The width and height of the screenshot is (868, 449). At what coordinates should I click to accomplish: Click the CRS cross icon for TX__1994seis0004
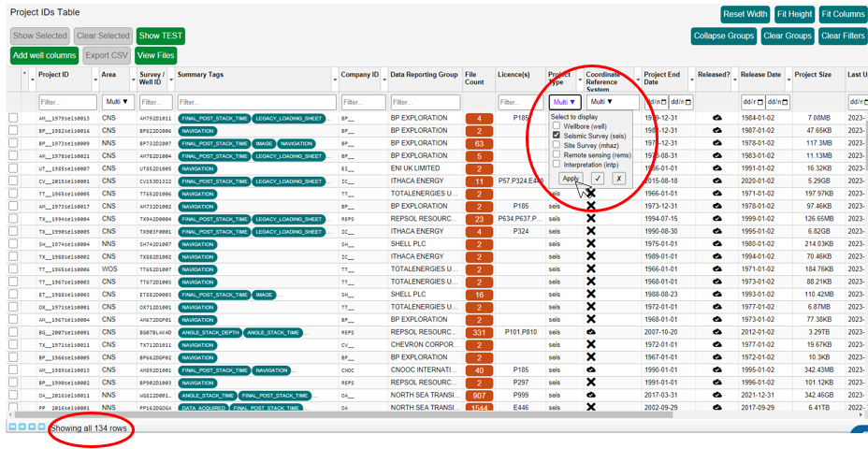point(590,219)
